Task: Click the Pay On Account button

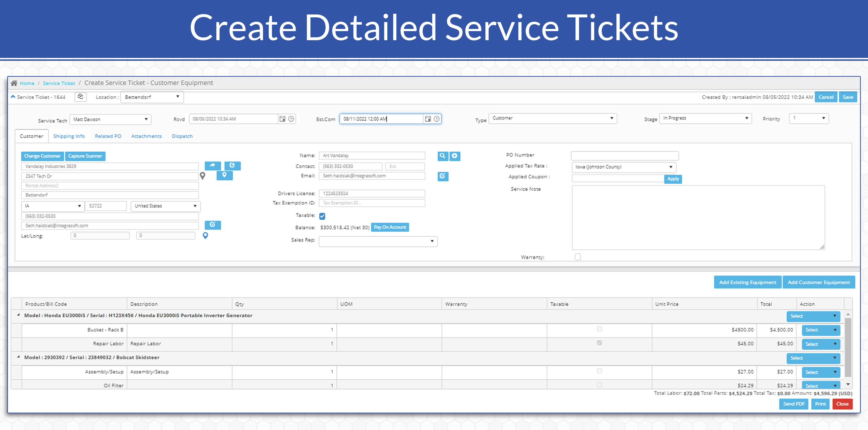Action: coord(390,227)
